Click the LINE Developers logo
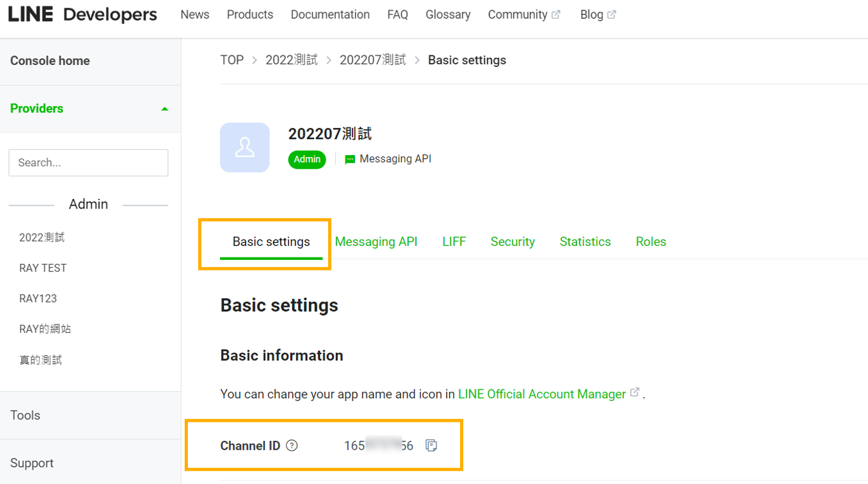Image resolution: width=868 pixels, height=484 pixels. click(x=82, y=14)
